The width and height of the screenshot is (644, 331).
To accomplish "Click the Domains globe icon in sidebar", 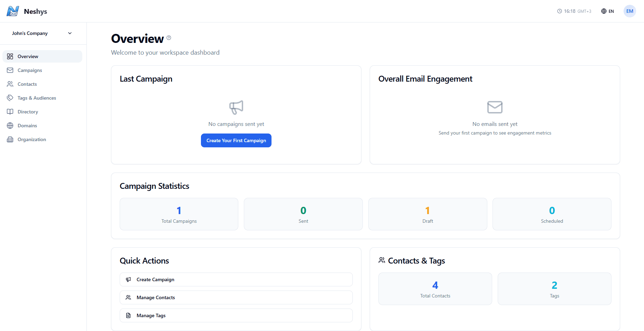I will point(10,126).
